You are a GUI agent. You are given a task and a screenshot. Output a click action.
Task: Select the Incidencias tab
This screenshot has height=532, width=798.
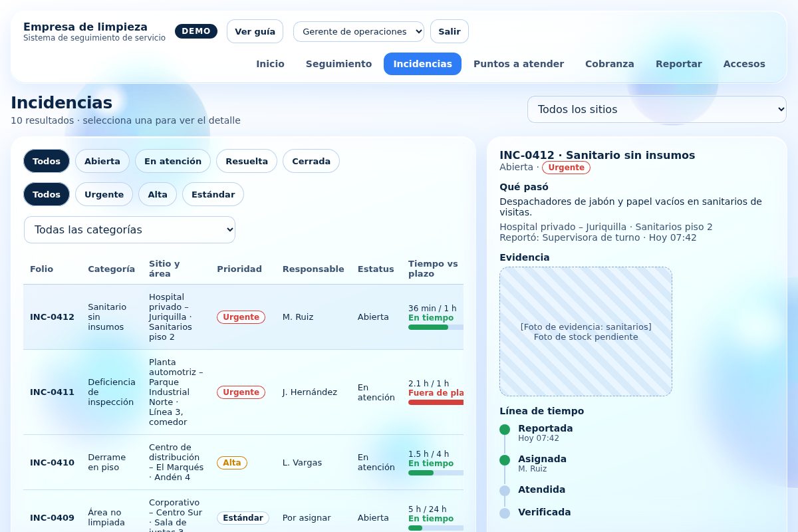tap(422, 64)
